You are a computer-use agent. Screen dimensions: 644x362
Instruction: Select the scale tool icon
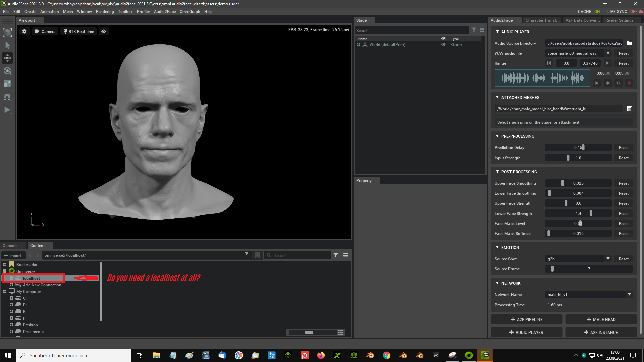pyautogui.click(x=7, y=84)
